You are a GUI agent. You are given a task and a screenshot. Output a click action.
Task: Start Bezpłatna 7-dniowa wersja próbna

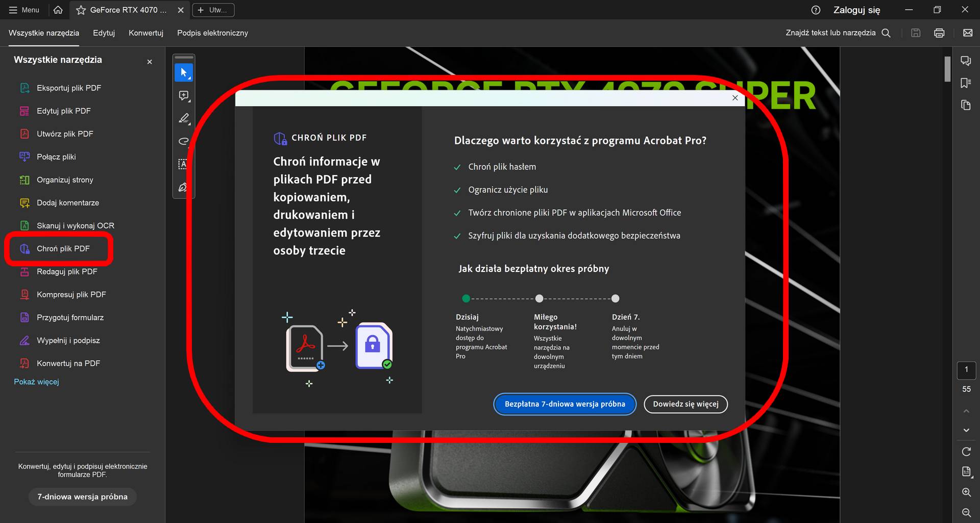(x=565, y=404)
